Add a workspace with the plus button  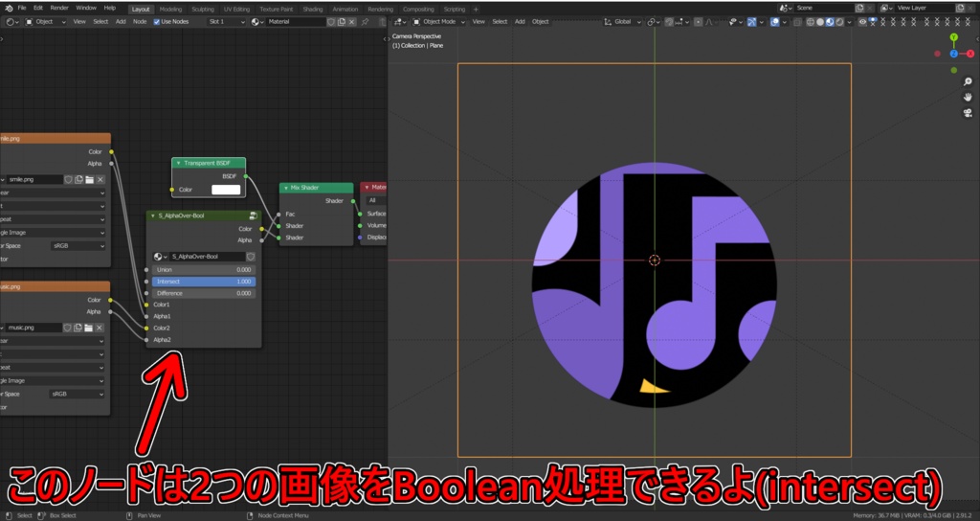click(476, 9)
